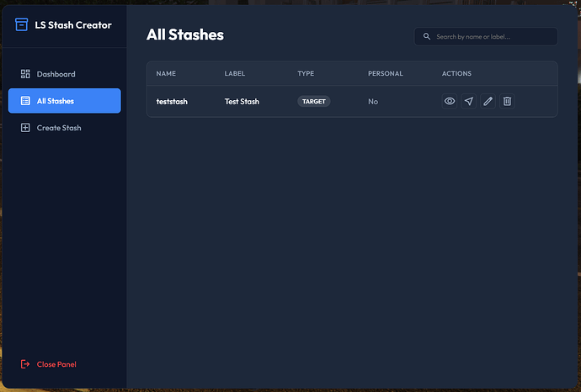Open the Dashboard page

click(65, 74)
